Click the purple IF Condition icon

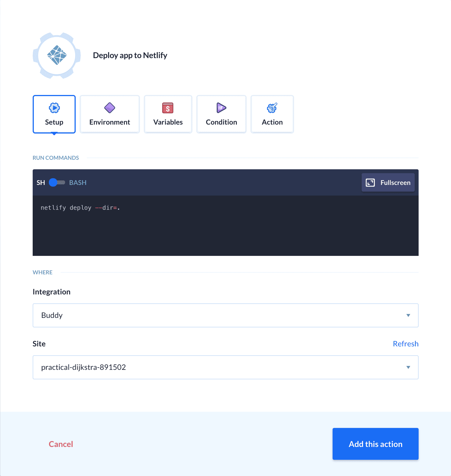tap(221, 108)
